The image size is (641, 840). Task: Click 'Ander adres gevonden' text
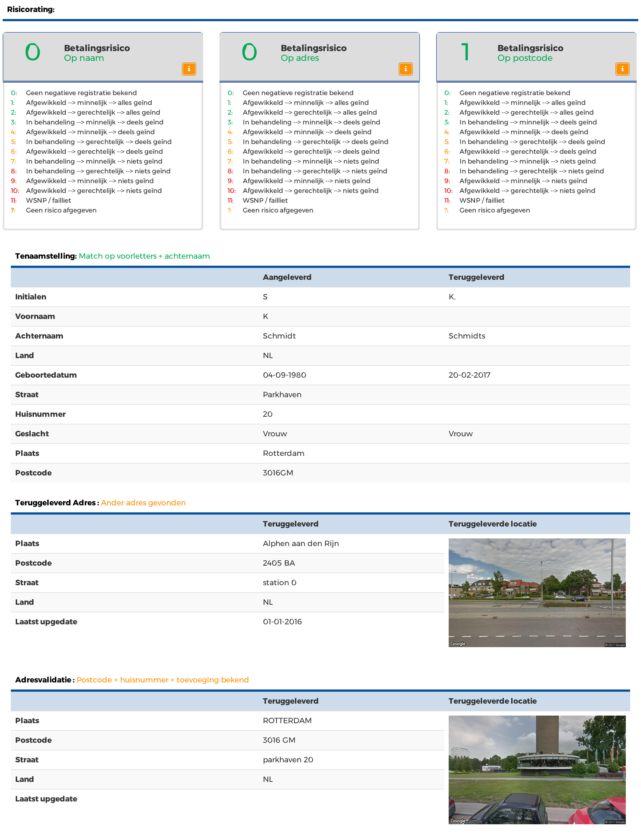pyautogui.click(x=143, y=503)
